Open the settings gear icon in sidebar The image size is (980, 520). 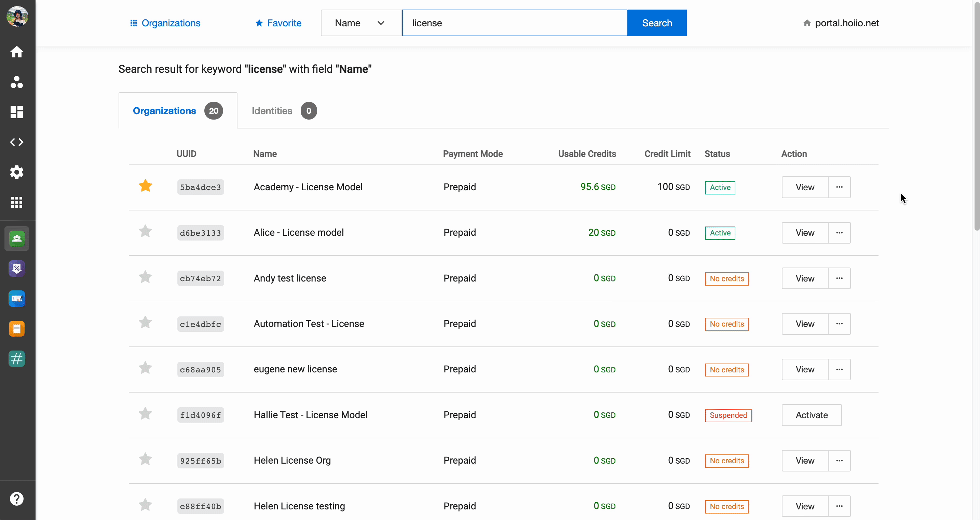17,172
